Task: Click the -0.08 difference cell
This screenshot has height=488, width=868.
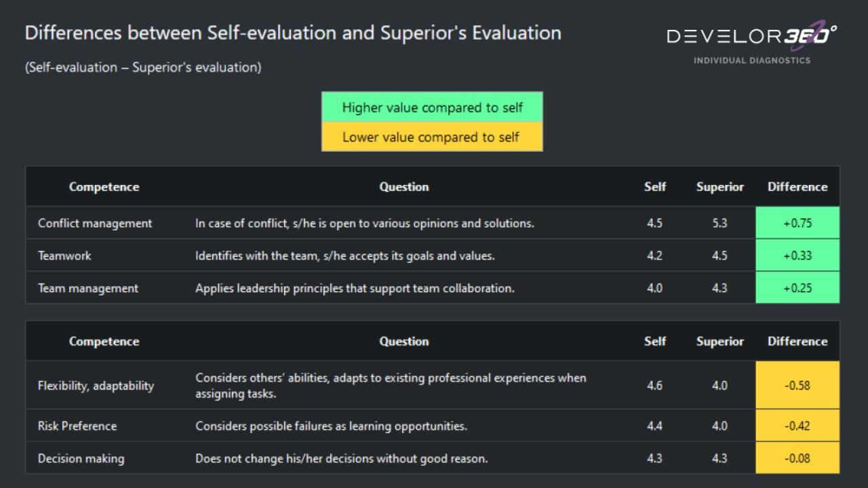Action: 797,458
